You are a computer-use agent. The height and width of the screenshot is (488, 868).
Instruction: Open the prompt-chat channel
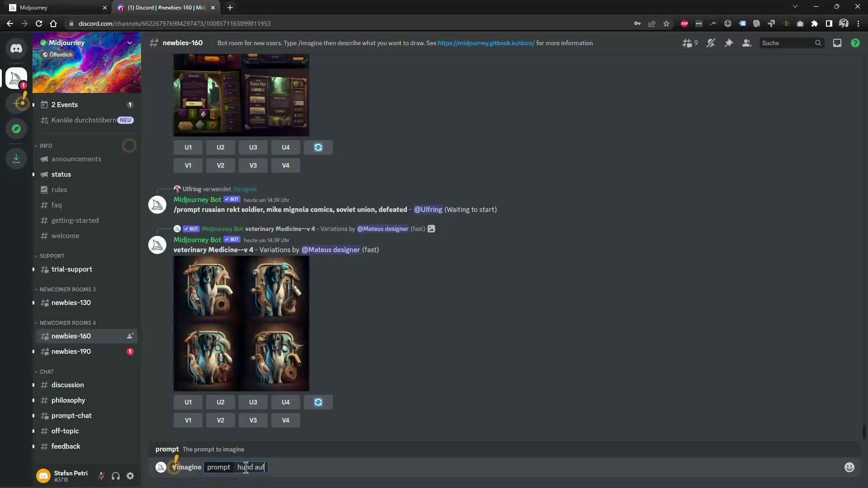[71, 415]
